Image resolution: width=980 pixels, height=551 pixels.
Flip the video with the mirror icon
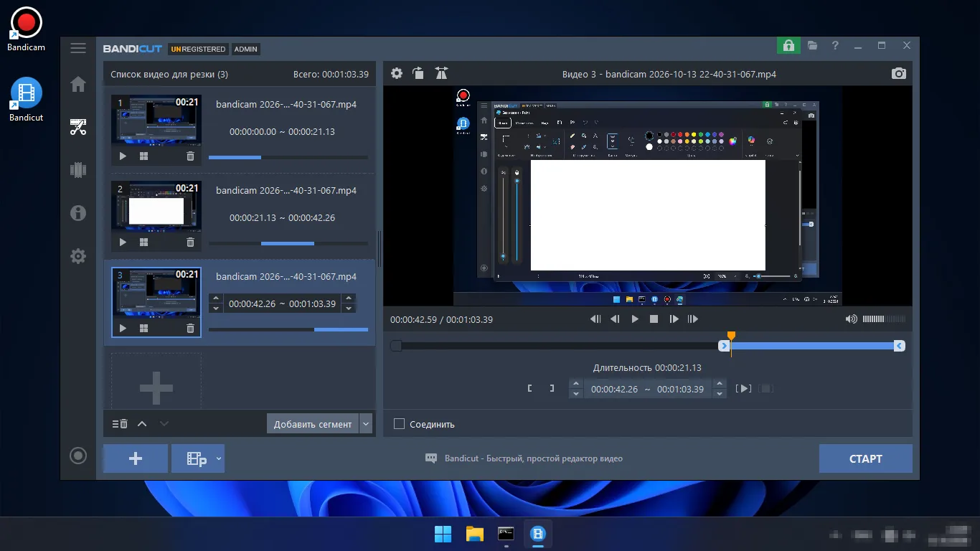pyautogui.click(x=441, y=73)
